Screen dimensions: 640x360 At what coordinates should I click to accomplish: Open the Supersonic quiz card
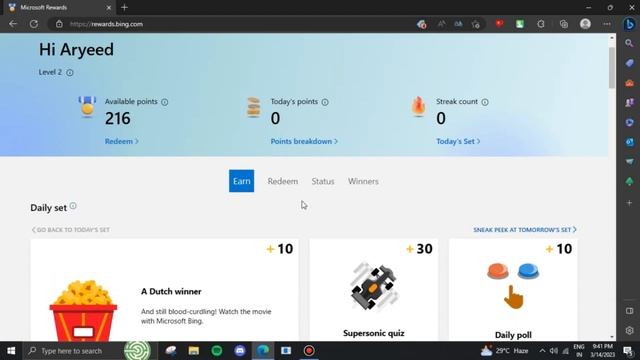pos(373,290)
